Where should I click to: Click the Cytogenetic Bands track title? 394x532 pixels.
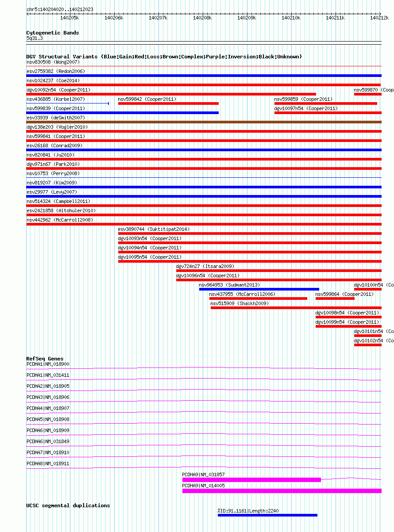click(53, 33)
